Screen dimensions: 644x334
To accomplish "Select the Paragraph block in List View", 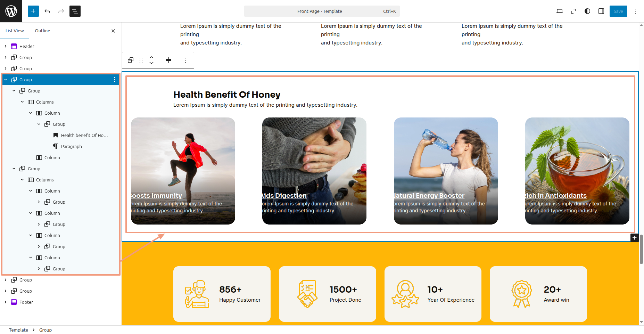I will pyautogui.click(x=71, y=146).
